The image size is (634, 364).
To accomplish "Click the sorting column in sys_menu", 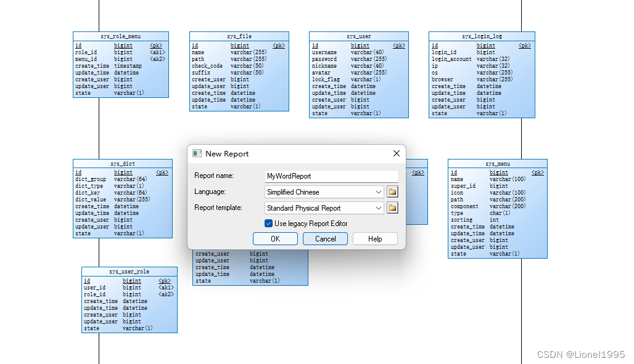I will 462,220.
